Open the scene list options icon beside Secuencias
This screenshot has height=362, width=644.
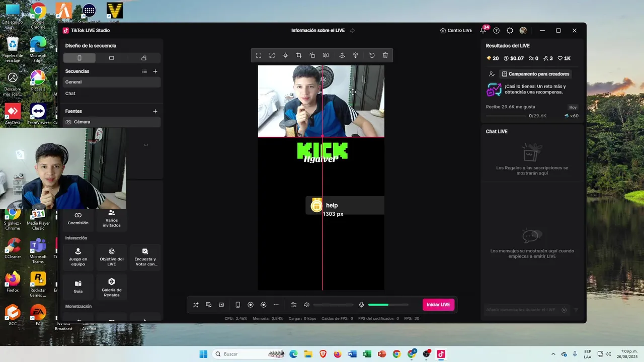coord(144,71)
